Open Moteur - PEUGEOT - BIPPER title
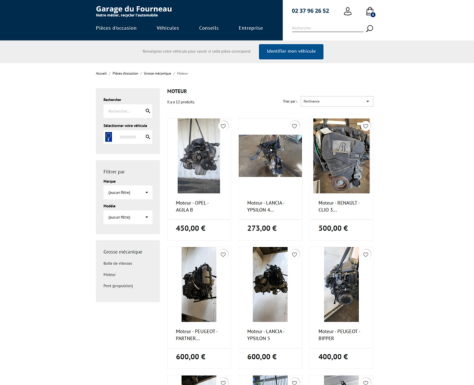 coord(339,335)
